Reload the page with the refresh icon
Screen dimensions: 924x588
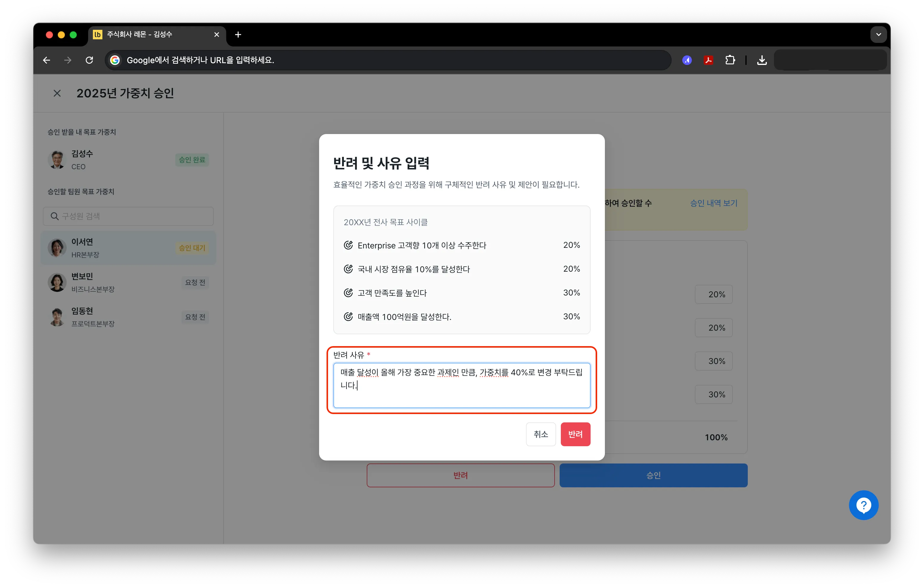(89, 60)
